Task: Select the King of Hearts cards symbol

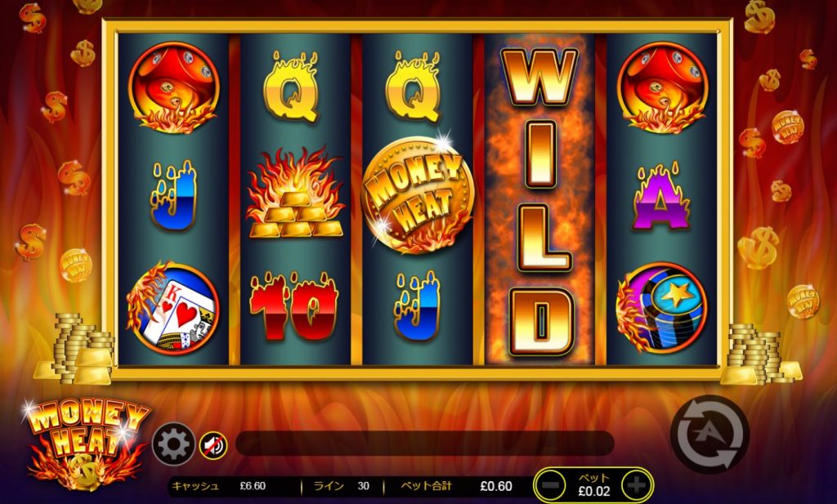Action: coord(173,308)
